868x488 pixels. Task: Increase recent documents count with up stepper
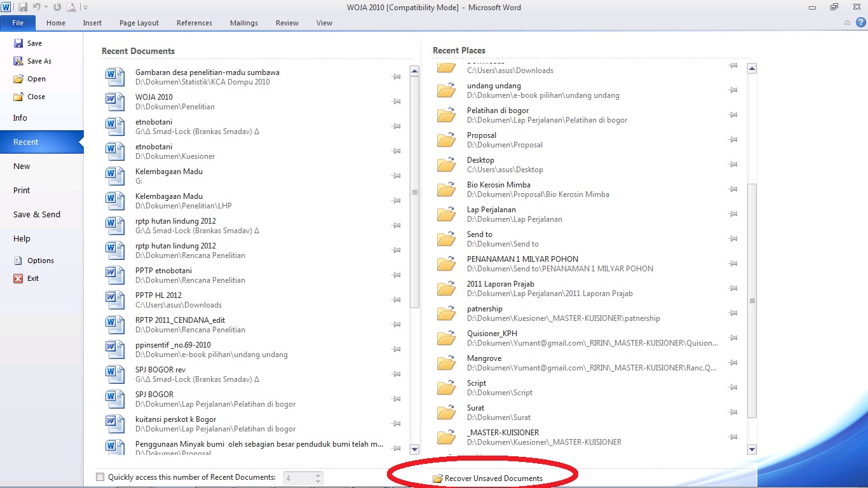(x=318, y=475)
